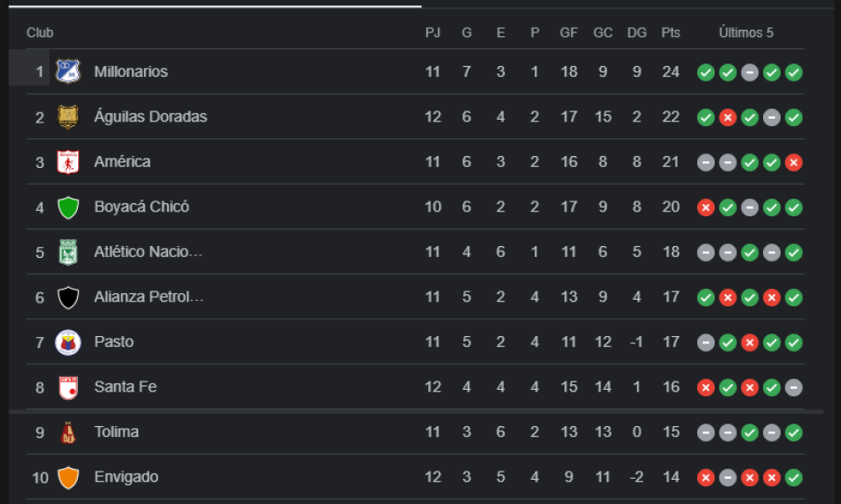Click Santa Fe's latest gray draw marker
Viewport: 841px width, 504px height.
click(x=794, y=387)
